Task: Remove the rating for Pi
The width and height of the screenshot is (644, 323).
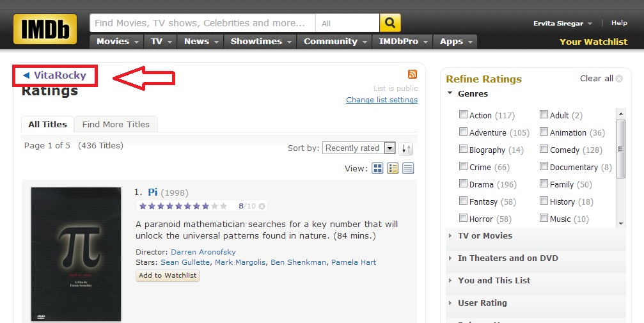Action: click(262, 206)
